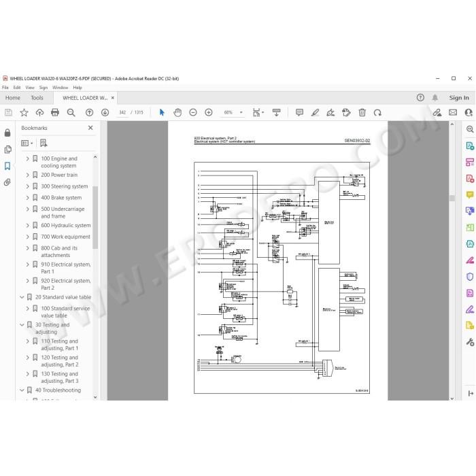Screen dimensions: 476x476
Task: Add a comment sticky note
Action: point(299,113)
